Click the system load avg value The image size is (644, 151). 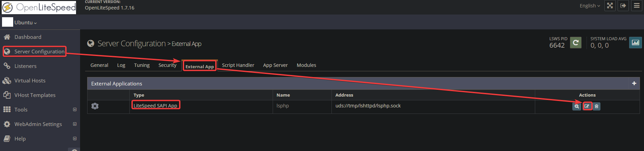[599, 45]
